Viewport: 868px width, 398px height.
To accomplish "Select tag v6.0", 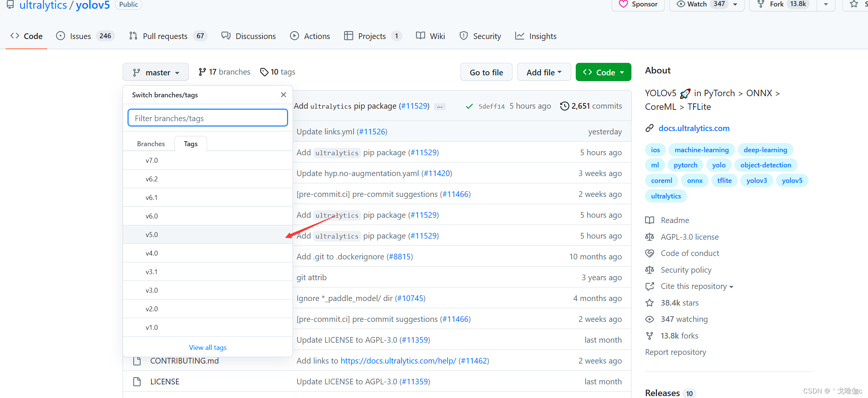I will pyautogui.click(x=208, y=216).
